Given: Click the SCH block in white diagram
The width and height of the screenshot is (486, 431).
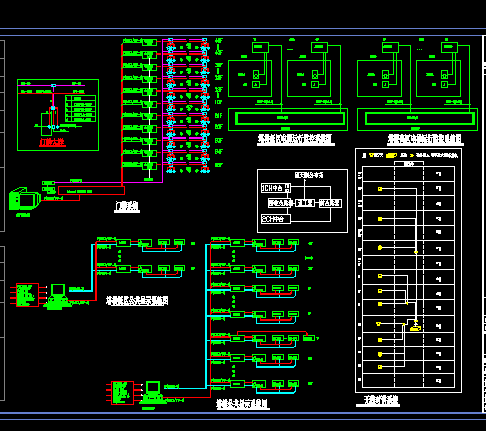Looking at the screenshot, I should (275, 219).
